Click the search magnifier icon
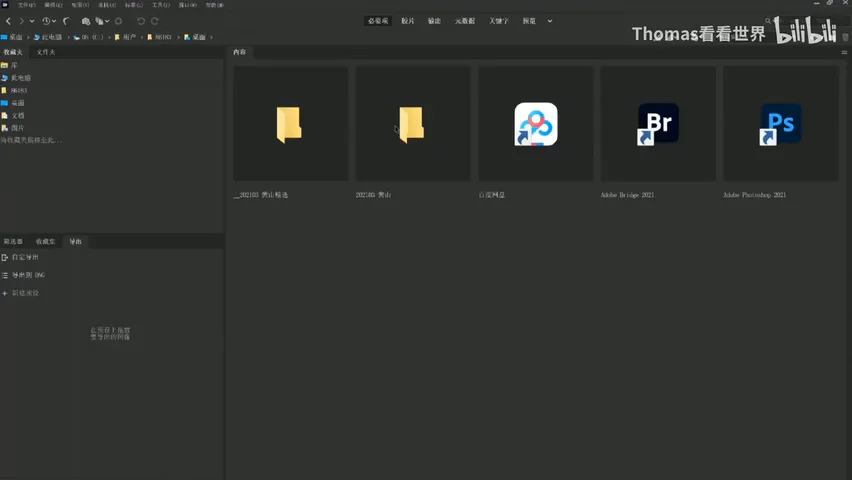The image size is (852, 480). click(768, 21)
